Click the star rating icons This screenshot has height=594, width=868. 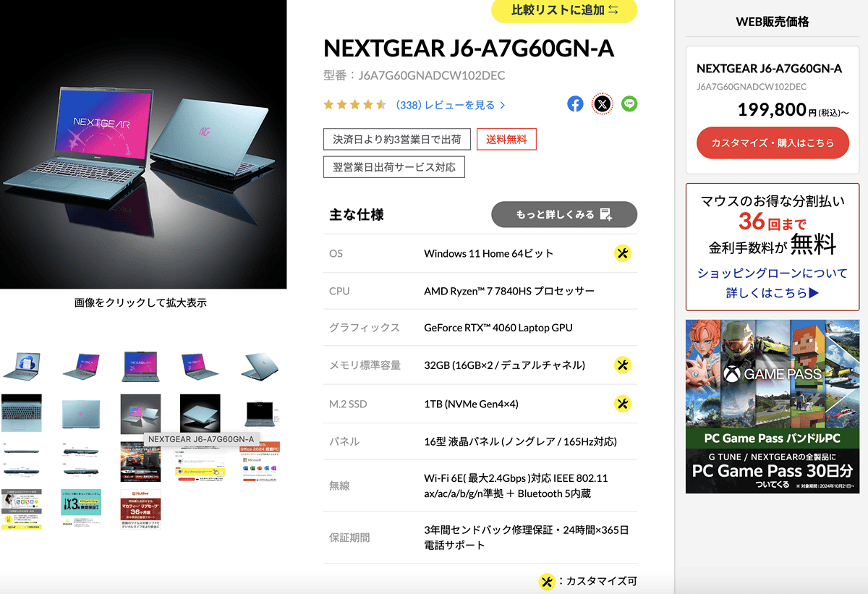[355, 105]
